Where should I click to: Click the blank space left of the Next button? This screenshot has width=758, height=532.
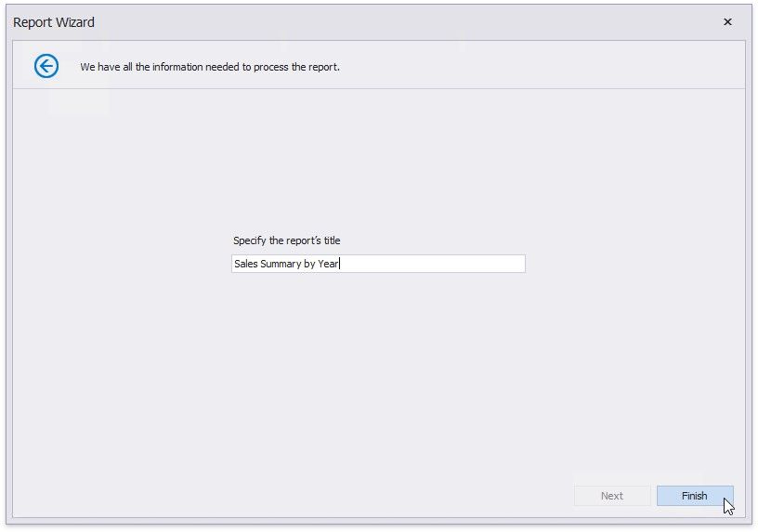[372, 496]
